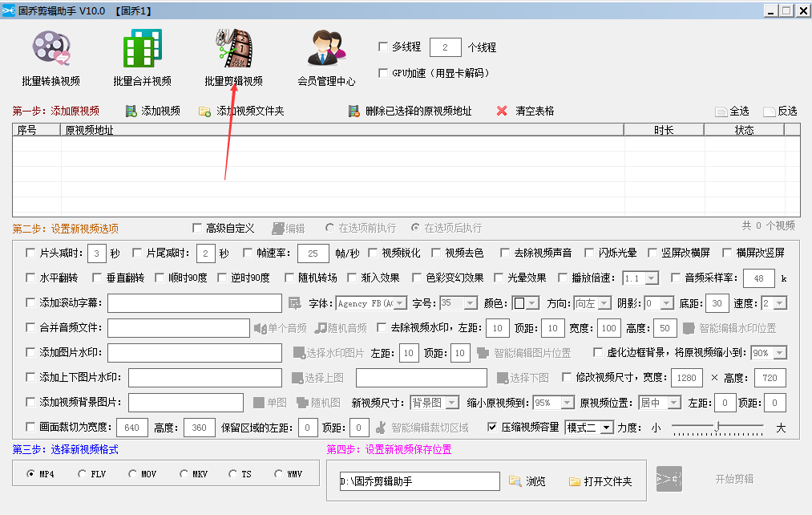The height and width of the screenshot is (515, 812).
Task: Open the 虚化边框背景 90% dropdown
Action: (780, 353)
